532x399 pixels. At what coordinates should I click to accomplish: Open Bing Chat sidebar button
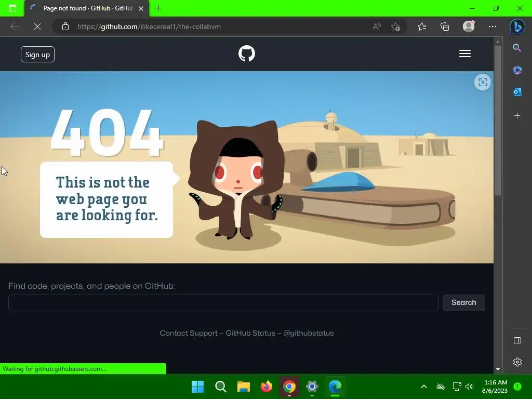[x=517, y=26]
